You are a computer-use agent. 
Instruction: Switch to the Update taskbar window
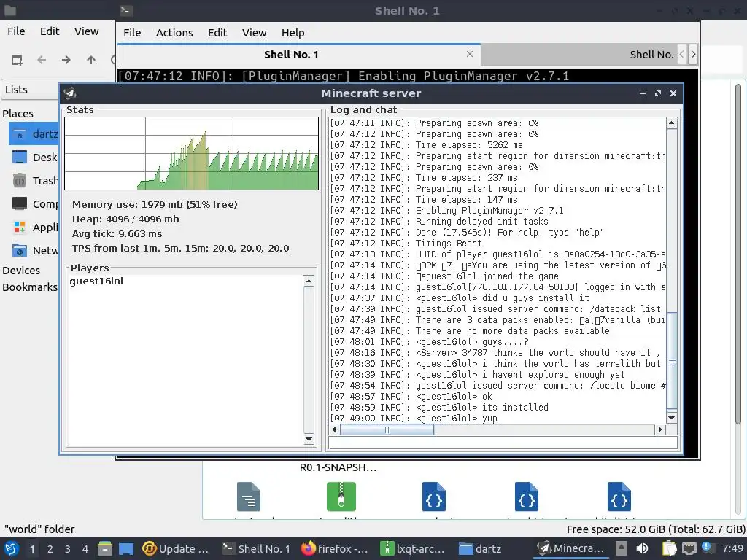pyautogui.click(x=176, y=548)
